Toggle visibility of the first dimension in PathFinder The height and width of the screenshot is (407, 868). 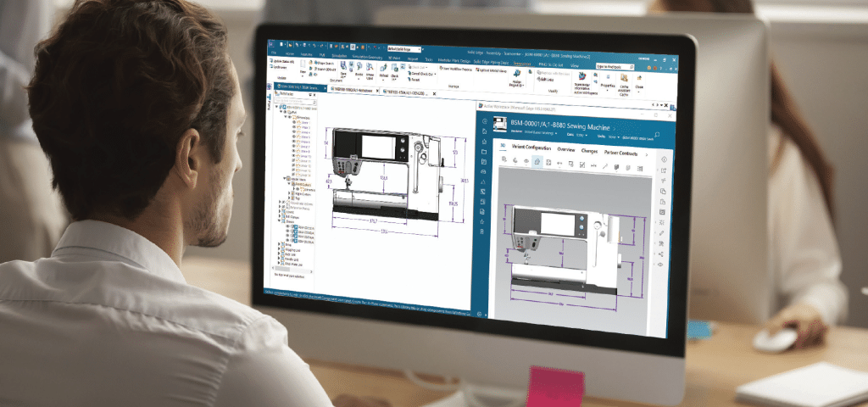(294, 122)
